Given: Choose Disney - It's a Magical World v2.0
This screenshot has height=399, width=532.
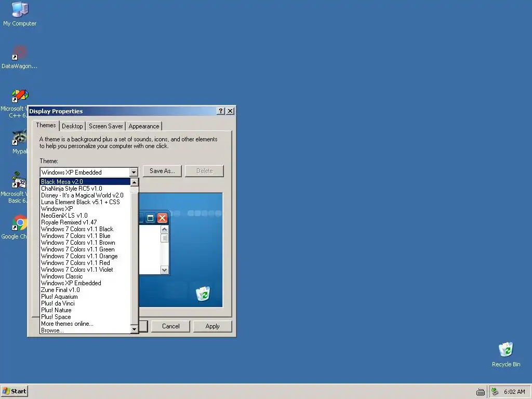Looking at the screenshot, I should point(85,195).
